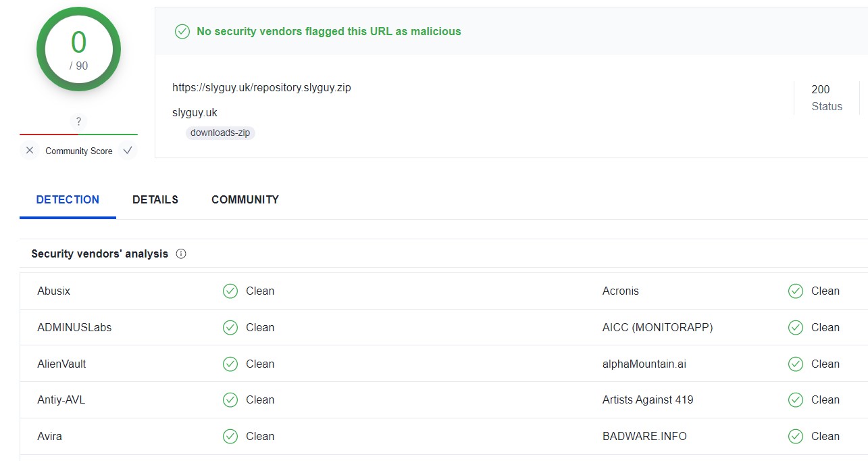The width and height of the screenshot is (868, 461).
Task: Click the Security vendors' analysis heading
Action: coord(100,254)
